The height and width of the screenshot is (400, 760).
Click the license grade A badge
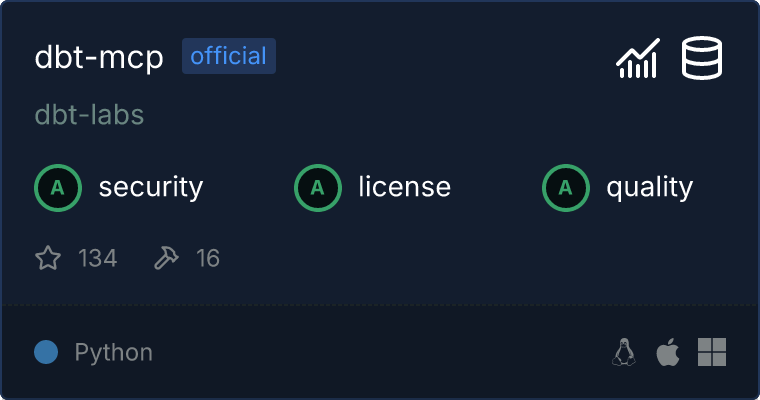318,187
